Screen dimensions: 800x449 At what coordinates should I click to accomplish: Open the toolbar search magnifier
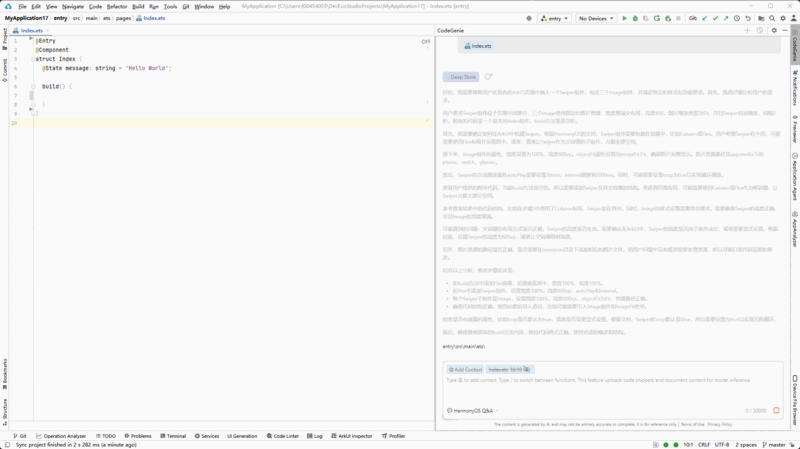click(x=772, y=18)
